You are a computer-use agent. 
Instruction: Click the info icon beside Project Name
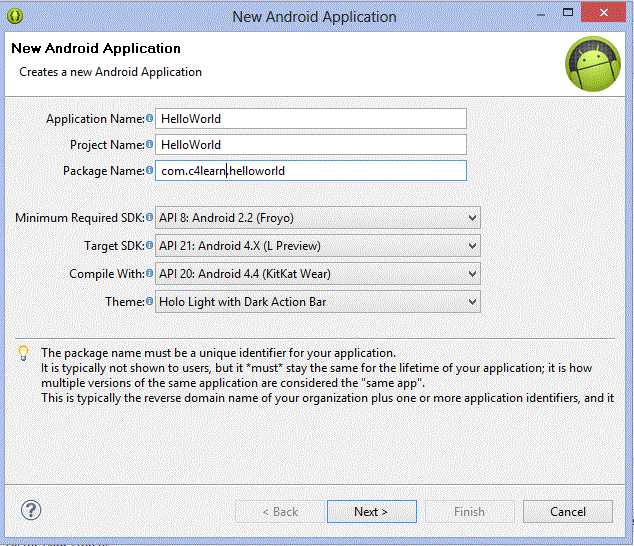click(x=149, y=144)
